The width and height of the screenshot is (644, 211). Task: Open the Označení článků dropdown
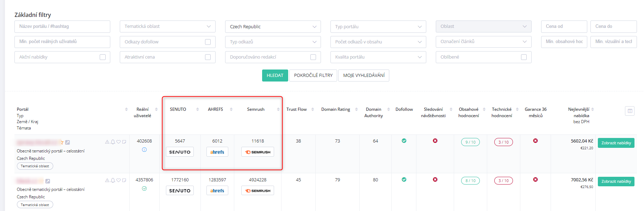coord(484,42)
